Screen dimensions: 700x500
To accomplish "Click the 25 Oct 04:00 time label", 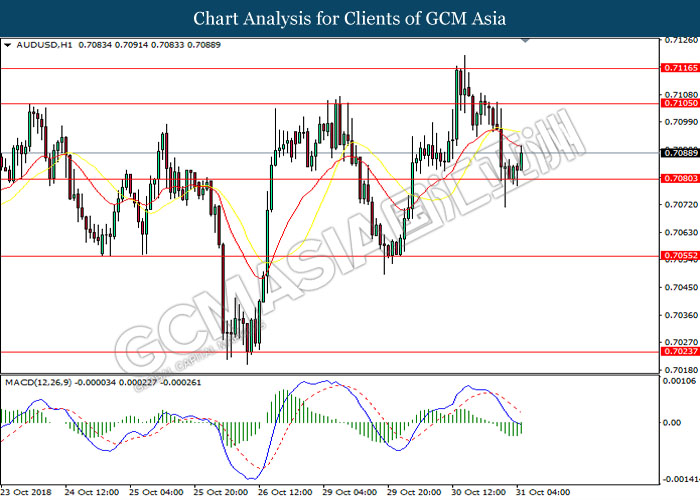I will [x=156, y=492].
